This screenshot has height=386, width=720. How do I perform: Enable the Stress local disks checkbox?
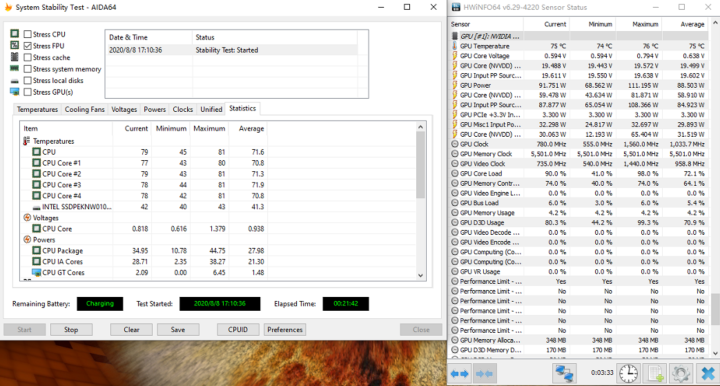[x=28, y=80]
